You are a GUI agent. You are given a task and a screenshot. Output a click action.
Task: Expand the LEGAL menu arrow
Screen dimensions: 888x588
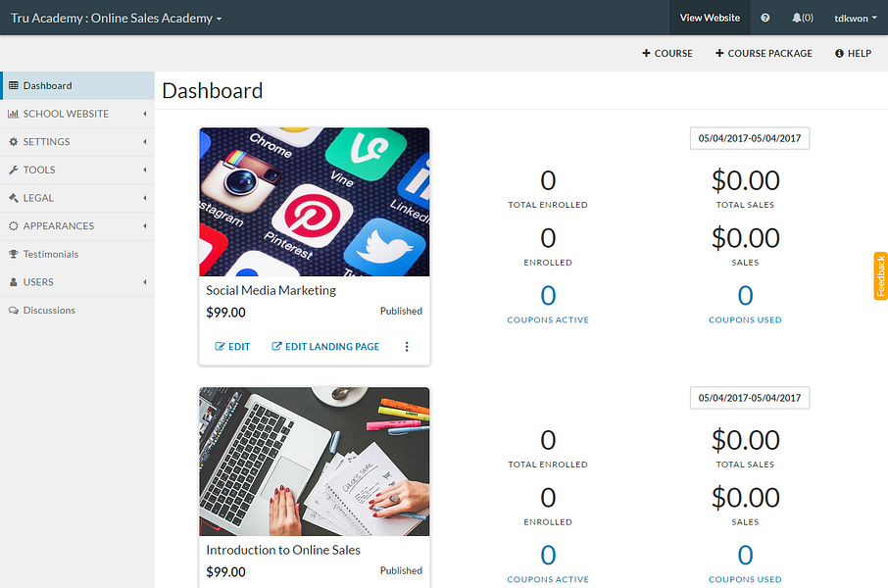point(145,198)
